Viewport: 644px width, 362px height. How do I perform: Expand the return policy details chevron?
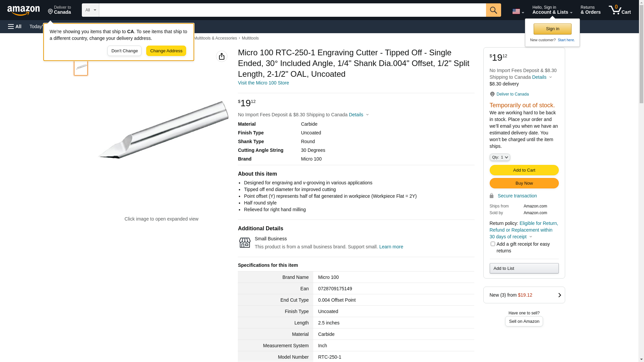coord(531,237)
